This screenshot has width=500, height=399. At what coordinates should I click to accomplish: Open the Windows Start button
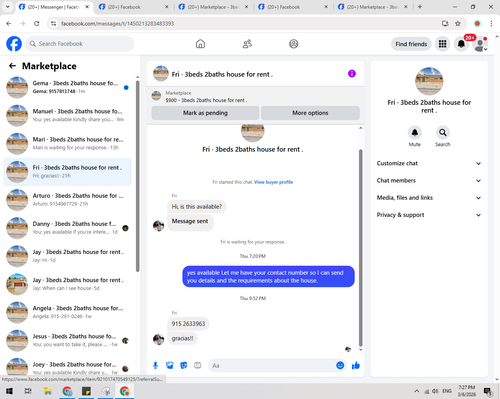[9, 391]
